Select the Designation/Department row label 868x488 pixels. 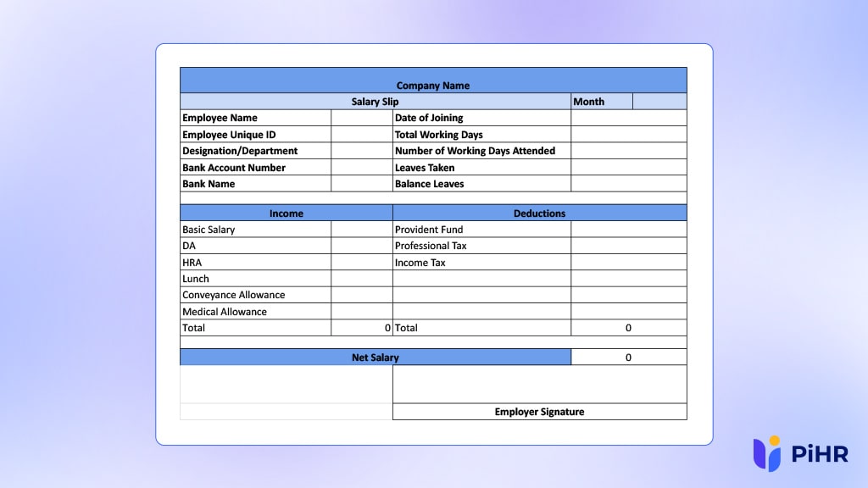point(254,150)
